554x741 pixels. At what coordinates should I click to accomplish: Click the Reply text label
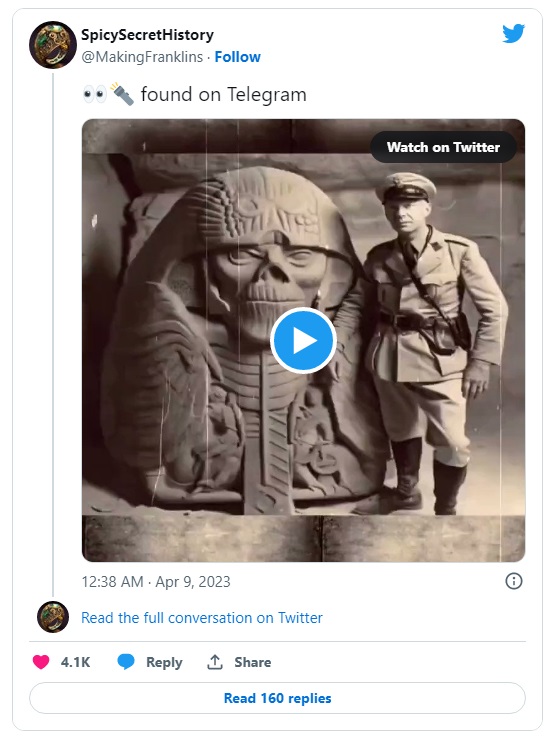164,662
